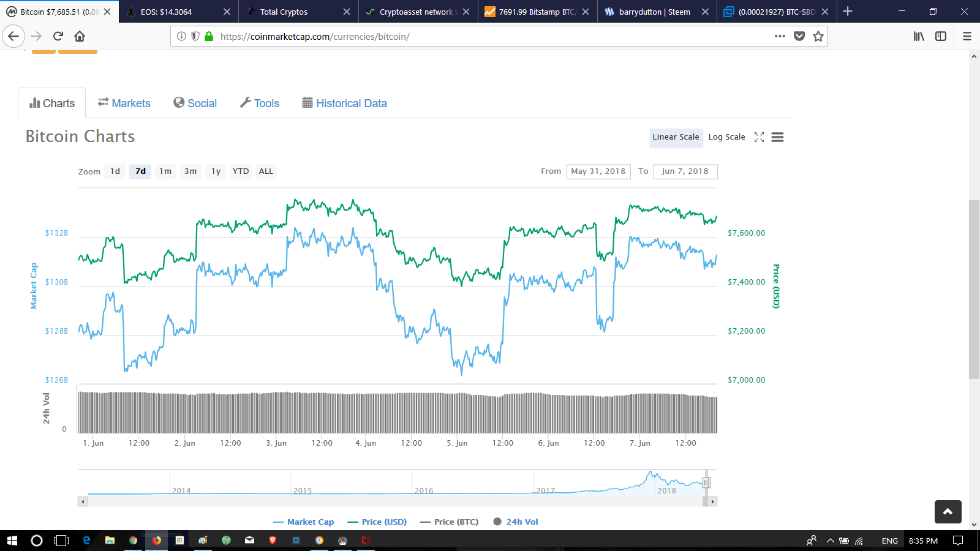
Task: Click the range navigator right handle
Action: pyautogui.click(x=706, y=482)
